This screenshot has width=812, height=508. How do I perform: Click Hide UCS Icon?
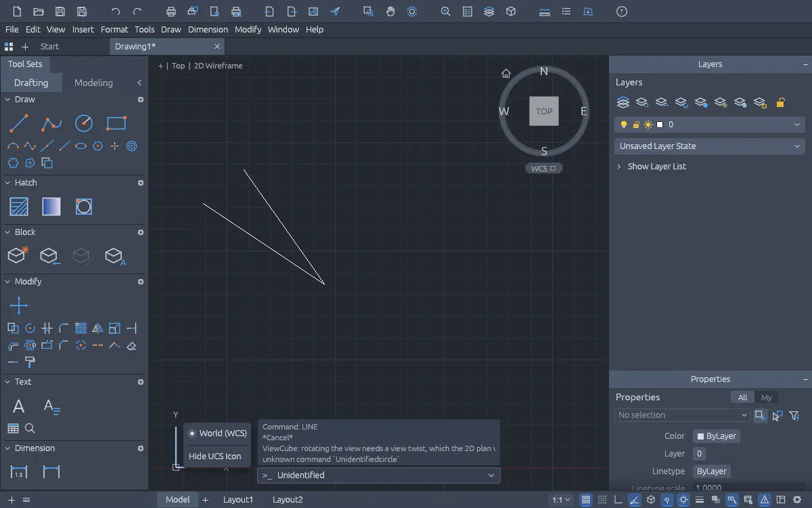point(215,457)
